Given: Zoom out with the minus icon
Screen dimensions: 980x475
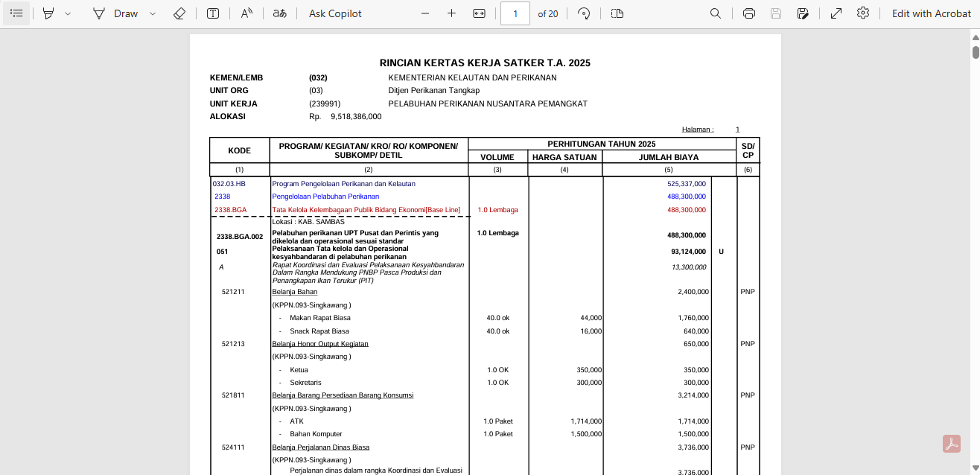Looking at the screenshot, I should pos(425,13).
